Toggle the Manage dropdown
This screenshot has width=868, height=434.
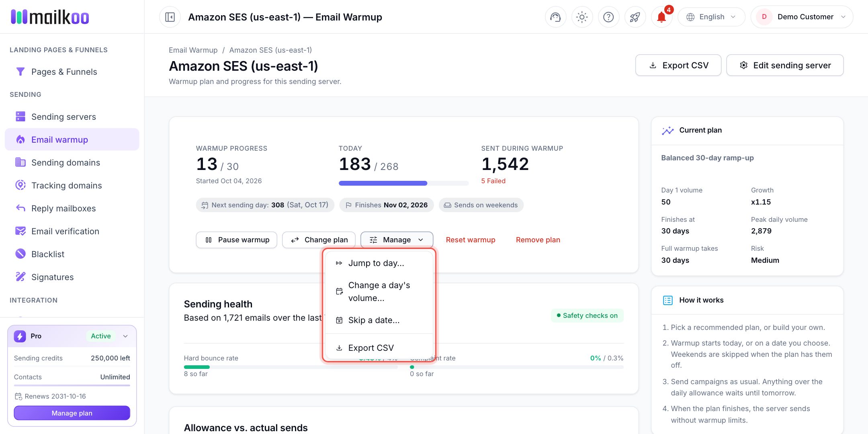click(397, 240)
